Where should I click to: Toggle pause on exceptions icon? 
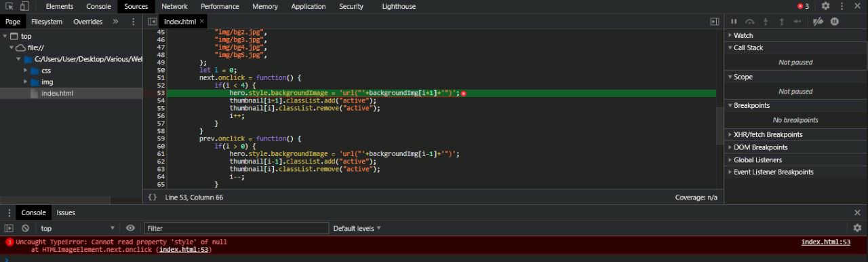click(835, 22)
